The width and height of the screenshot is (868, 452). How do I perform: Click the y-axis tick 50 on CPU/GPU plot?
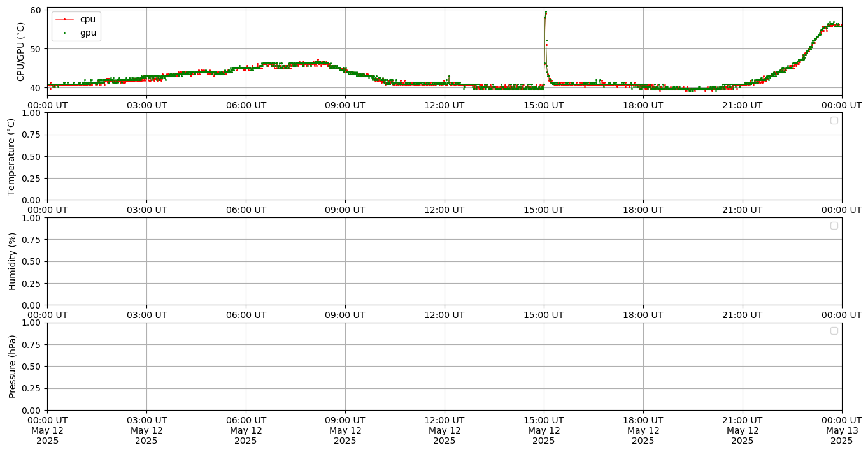35,49
